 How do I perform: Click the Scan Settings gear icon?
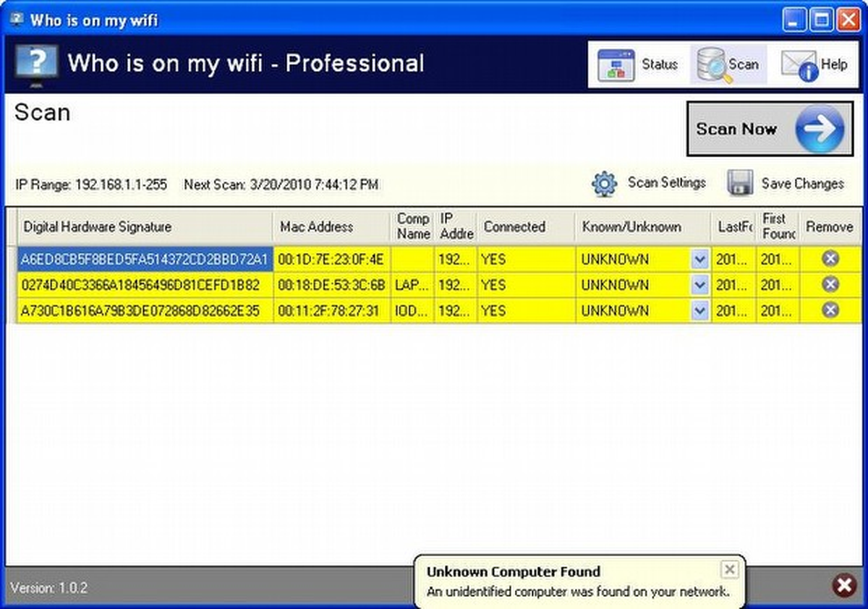(604, 184)
